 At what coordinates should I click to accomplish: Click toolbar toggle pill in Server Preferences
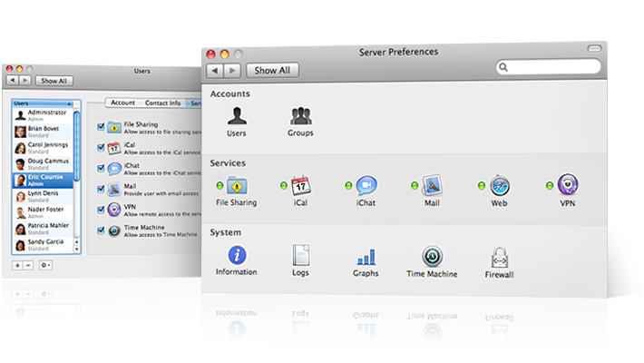[x=594, y=48]
